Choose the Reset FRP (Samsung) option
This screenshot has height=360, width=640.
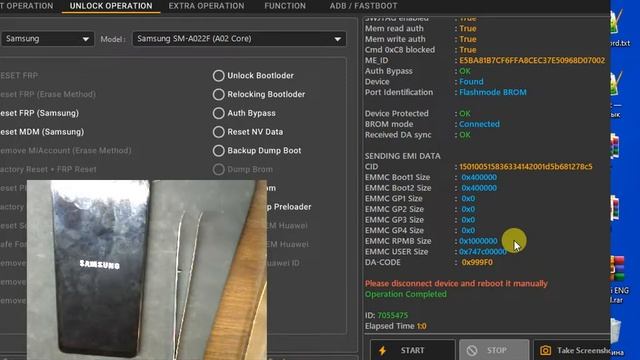[x=39, y=113]
